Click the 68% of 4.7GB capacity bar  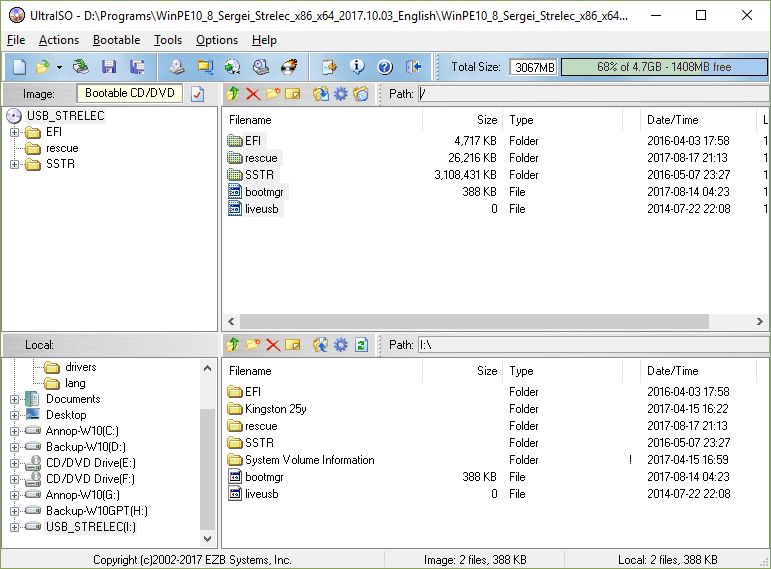664,67
